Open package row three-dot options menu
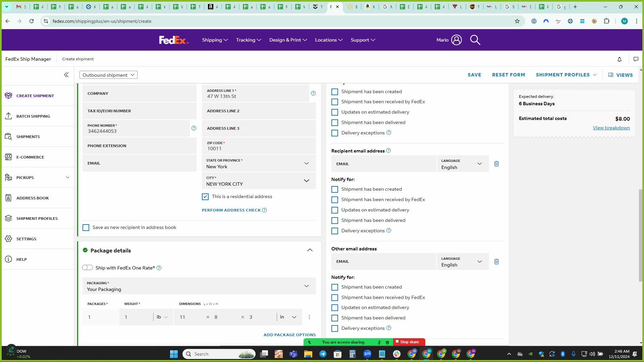This screenshot has width=644, height=362. coord(309,317)
